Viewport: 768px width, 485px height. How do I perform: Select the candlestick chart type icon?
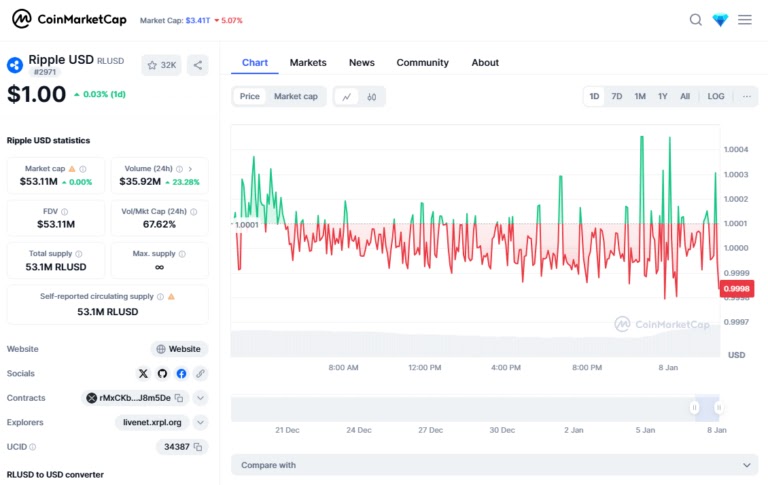point(372,97)
